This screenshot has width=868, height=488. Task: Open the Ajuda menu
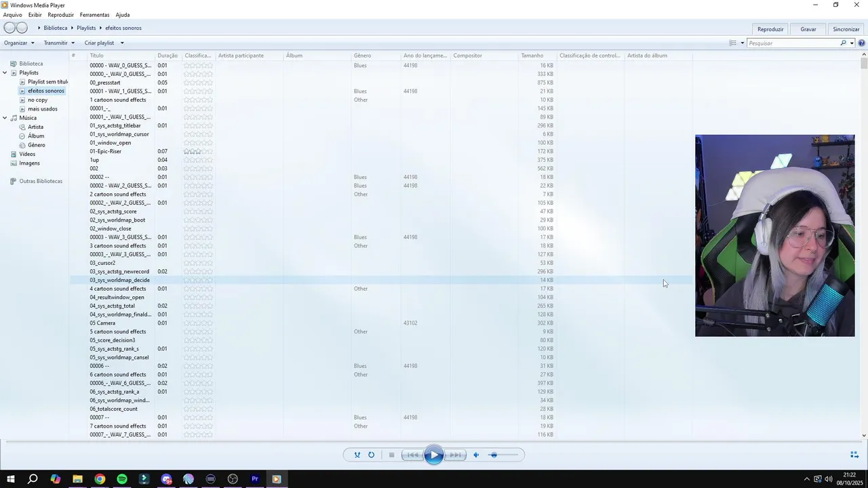tap(122, 14)
